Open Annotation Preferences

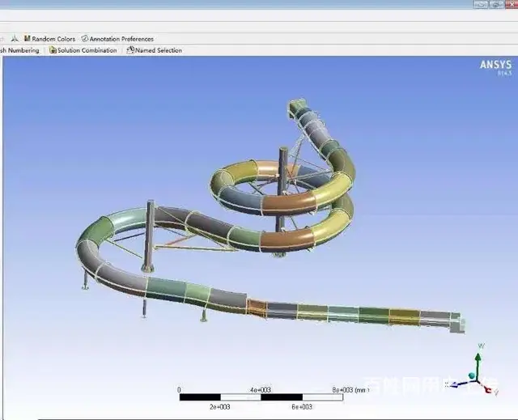coord(117,39)
